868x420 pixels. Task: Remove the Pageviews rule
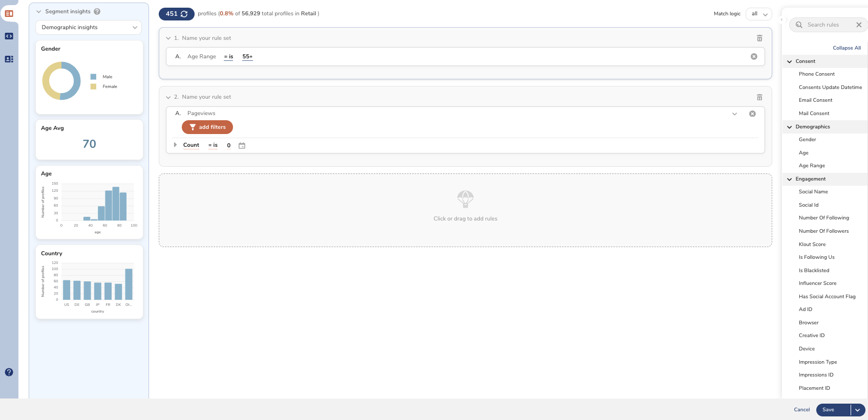[752, 114]
